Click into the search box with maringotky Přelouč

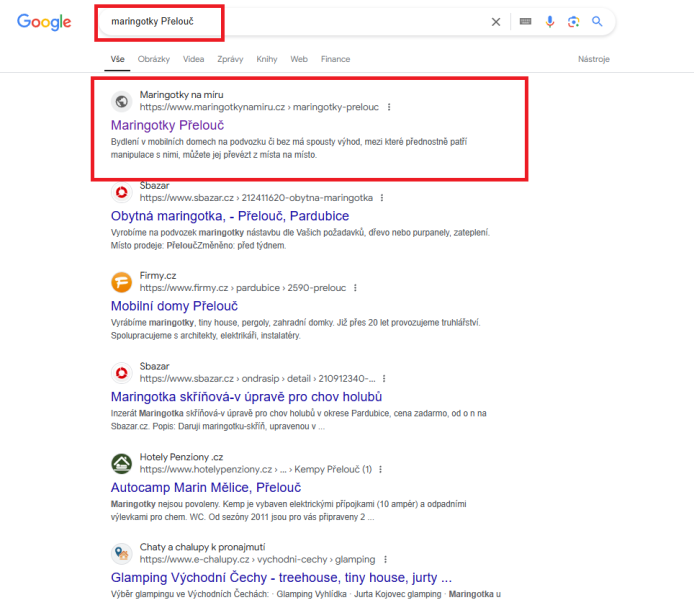point(292,22)
